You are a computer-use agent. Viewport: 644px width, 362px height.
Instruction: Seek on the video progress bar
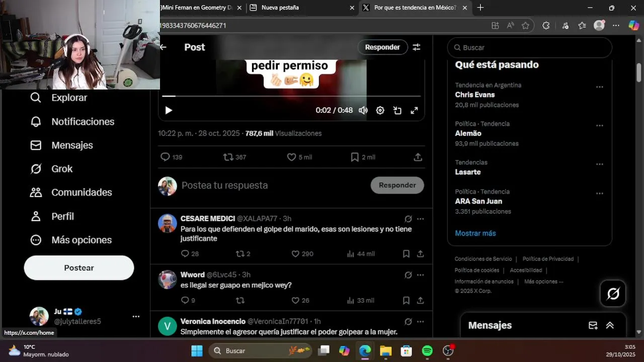(x=291, y=96)
